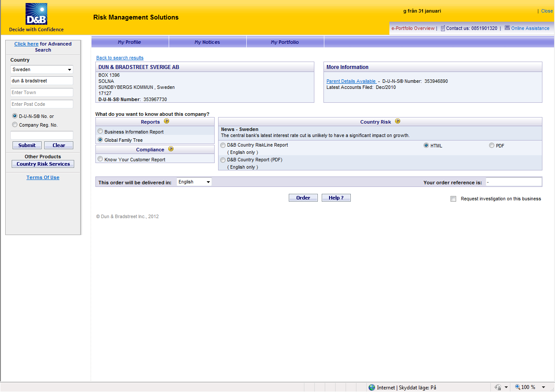
Task: Click the Close link
Action: (x=547, y=11)
